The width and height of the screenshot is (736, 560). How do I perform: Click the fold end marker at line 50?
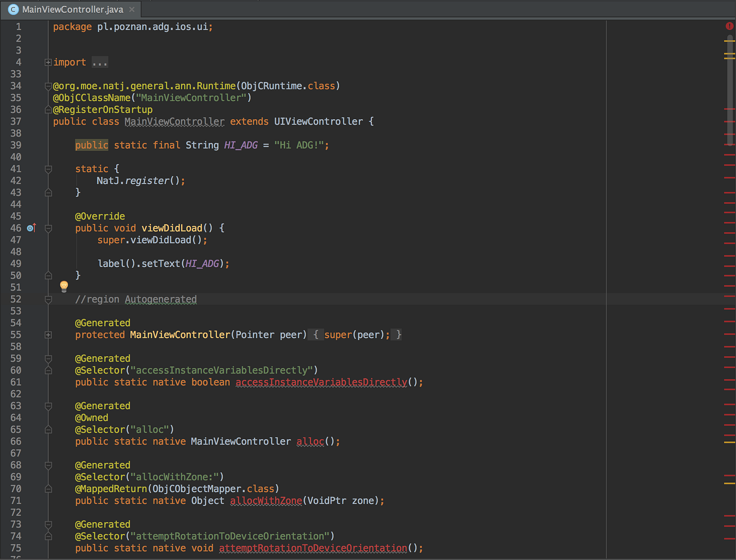point(48,275)
